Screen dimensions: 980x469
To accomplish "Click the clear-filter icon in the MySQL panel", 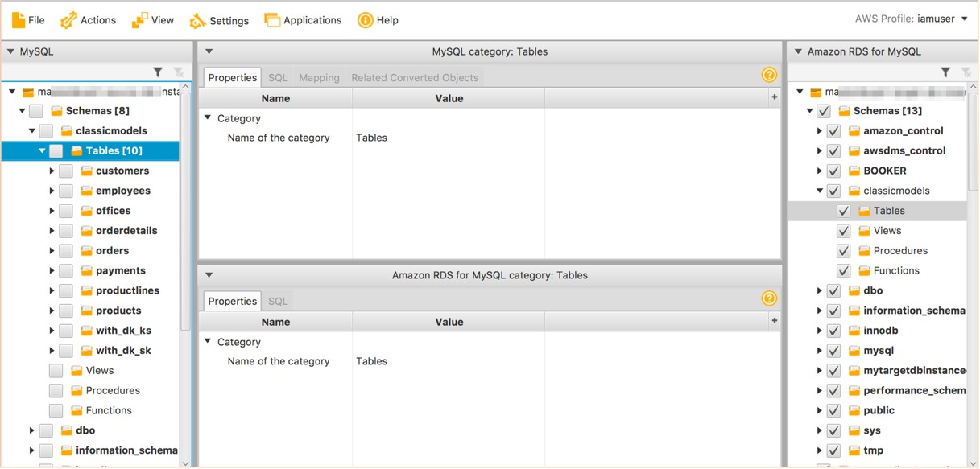I will coord(177,72).
